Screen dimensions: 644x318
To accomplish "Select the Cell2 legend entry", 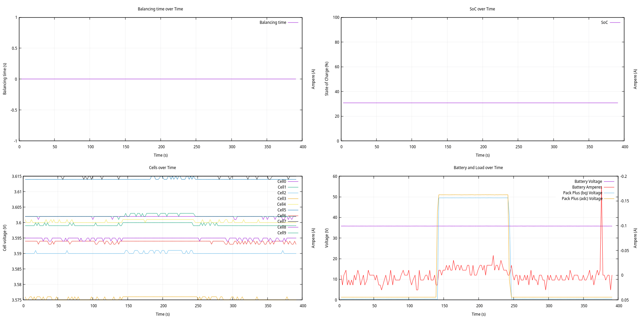I will [282, 193].
